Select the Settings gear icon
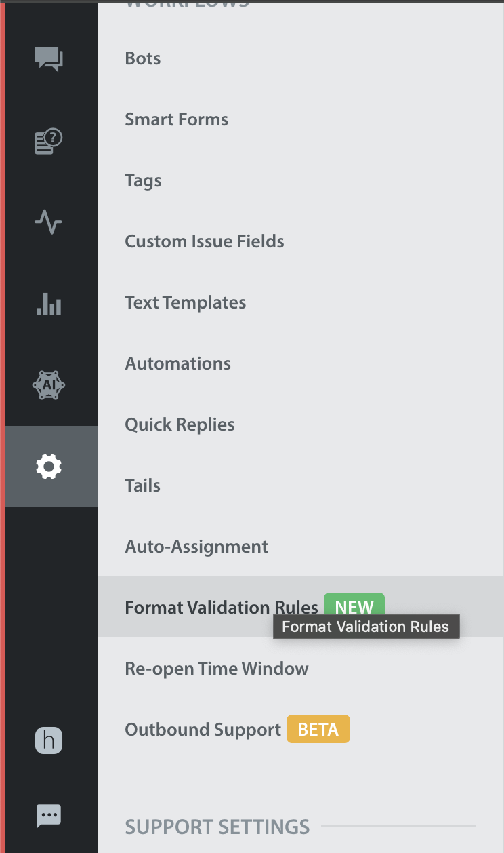The height and width of the screenshot is (853, 504). [49, 467]
